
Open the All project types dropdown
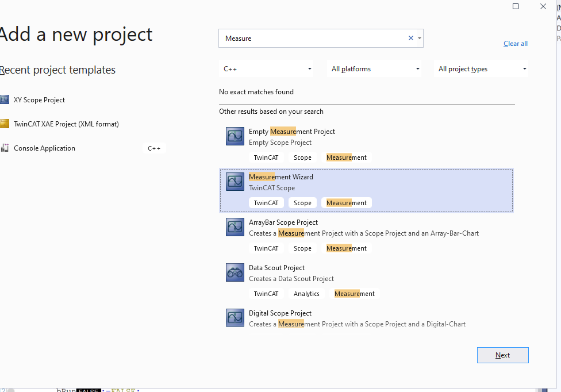[481, 68]
